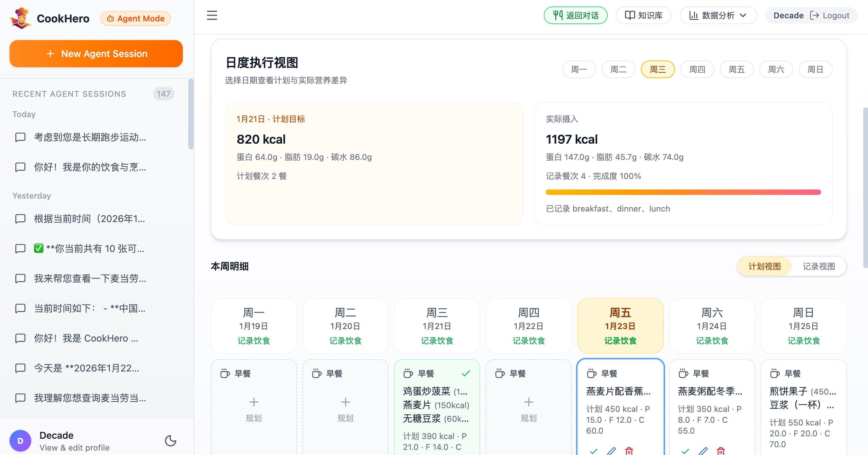Select the 周四 day tab
Screen dimensions: 868x455
pyautogui.click(x=697, y=70)
